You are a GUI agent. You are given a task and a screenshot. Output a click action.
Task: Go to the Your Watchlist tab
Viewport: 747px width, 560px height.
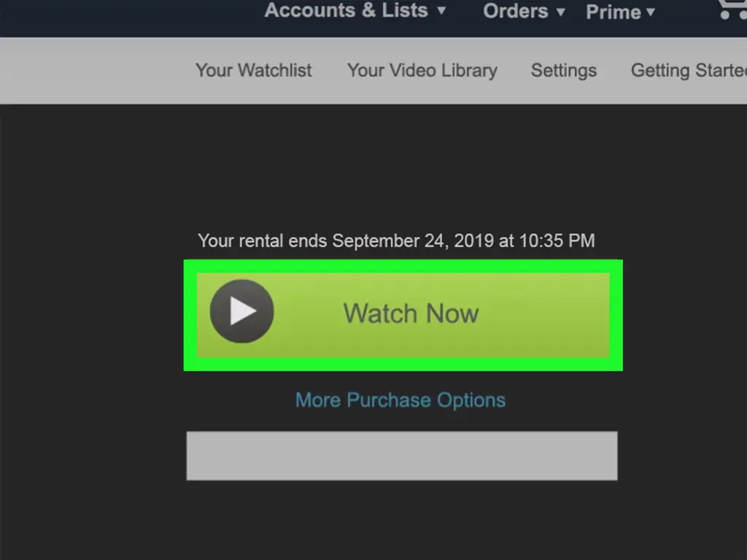(253, 71)
